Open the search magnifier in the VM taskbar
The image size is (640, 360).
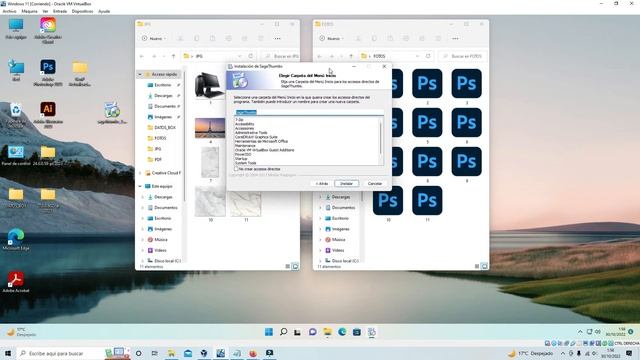coord(283,332)
